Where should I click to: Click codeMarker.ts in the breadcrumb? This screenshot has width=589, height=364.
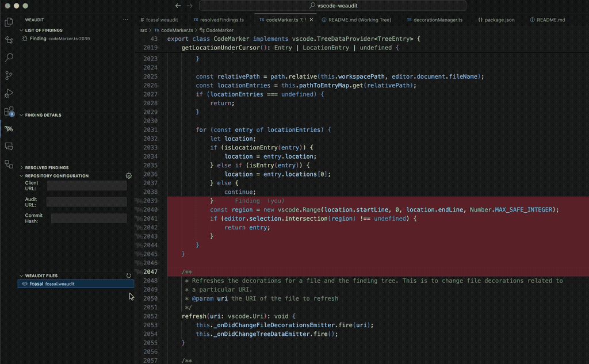tap(177, 30)
